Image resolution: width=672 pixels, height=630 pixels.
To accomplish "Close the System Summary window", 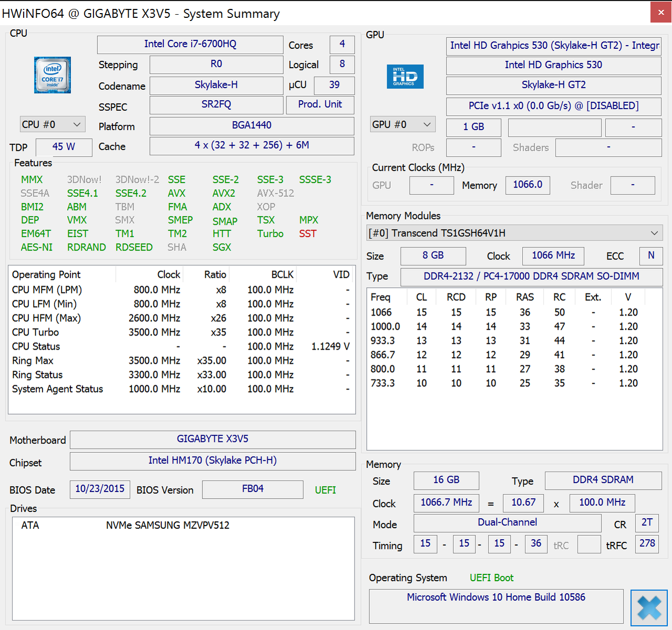I will [x=661, y=13].
